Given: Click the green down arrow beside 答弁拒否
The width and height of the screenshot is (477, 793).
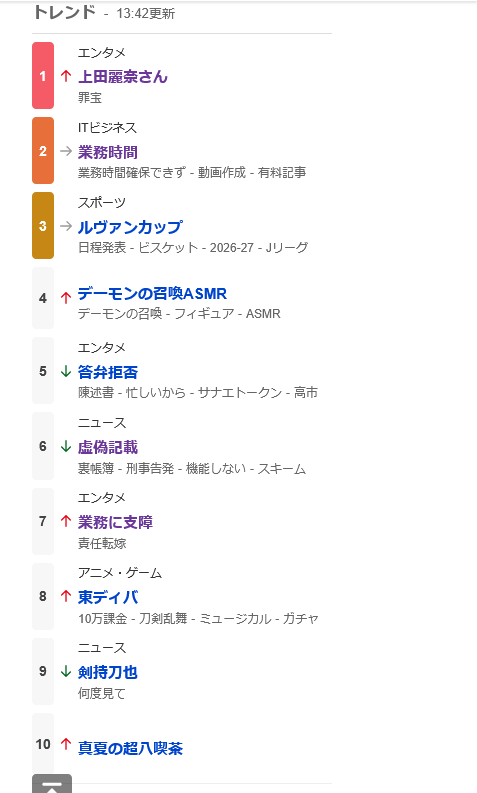Looking at the screenshot, I should [x=66, y=372].
